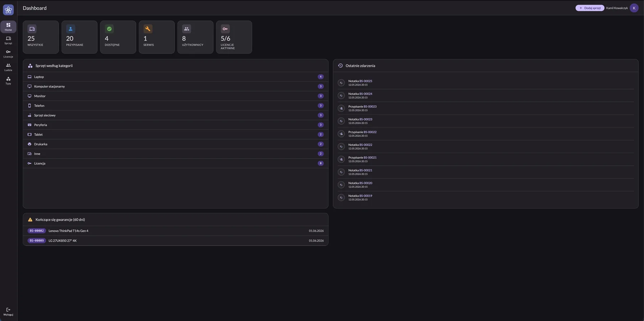644x321 pixels.
Task: Open the Ludzie people section
Action: click(8, 67)
